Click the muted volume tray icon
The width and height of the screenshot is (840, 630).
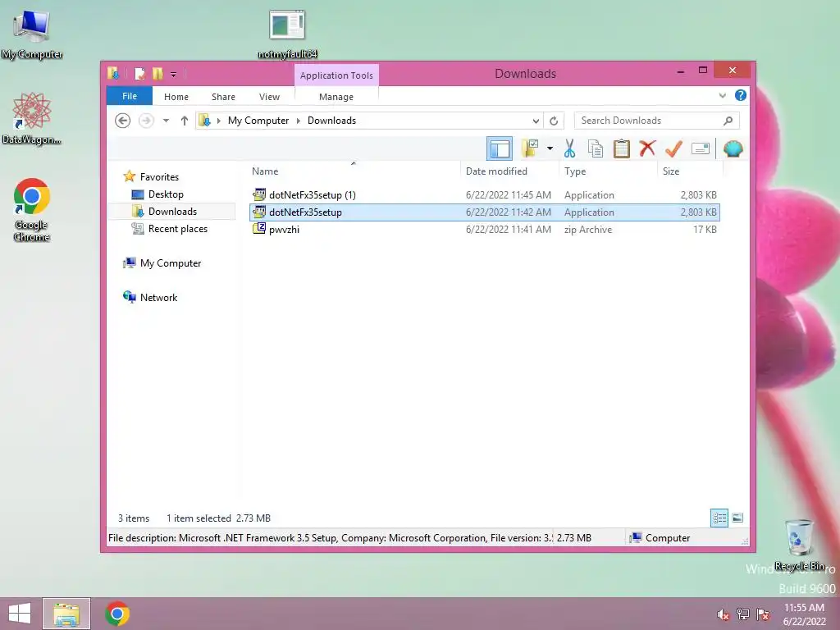[723, 614]
